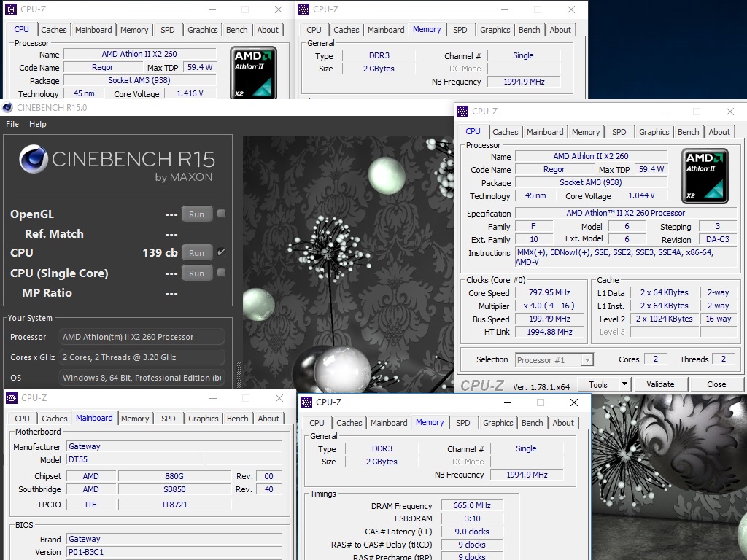The image size is (747, 560).
Task: Click the Cinebench R15 logo sphere icon
Action: (34, 159)
